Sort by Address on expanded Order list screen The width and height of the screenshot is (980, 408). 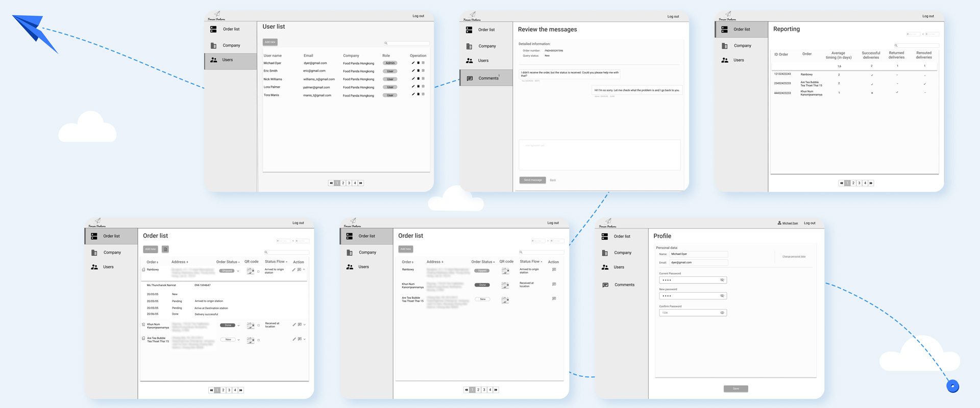pyautogui.click(x=180, y=262)
